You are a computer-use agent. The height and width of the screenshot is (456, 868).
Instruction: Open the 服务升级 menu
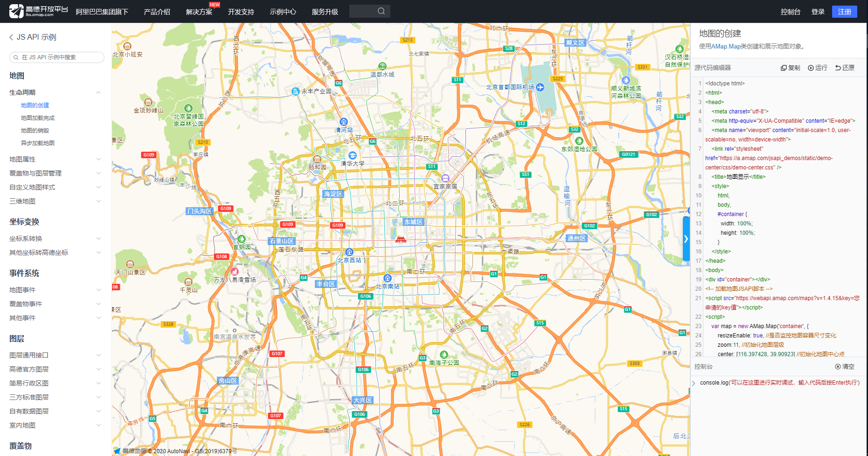(x=325, y=12)
